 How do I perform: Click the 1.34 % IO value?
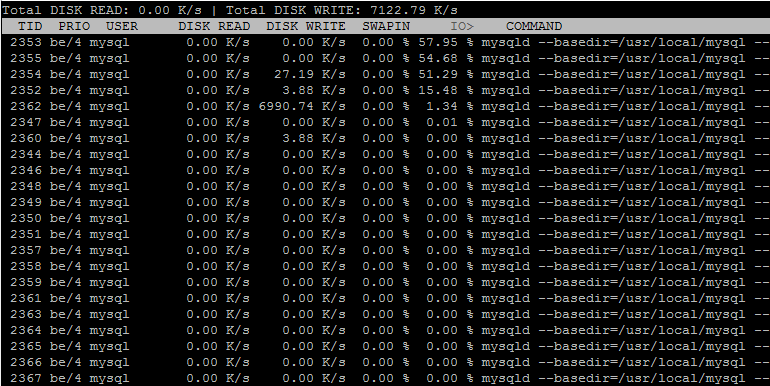(450, 106)
